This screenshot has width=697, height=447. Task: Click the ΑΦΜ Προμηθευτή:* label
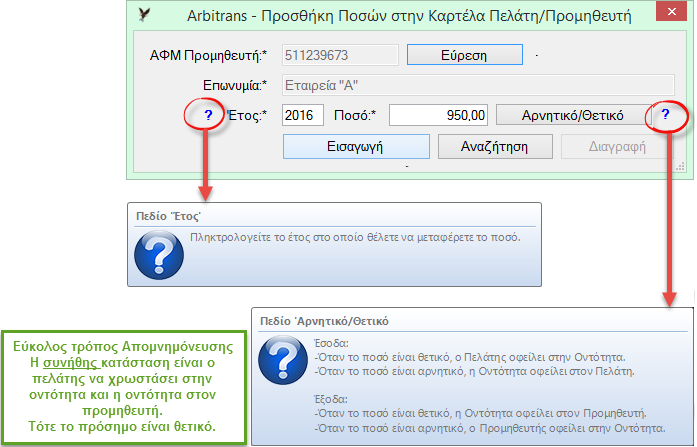[208, 56]
